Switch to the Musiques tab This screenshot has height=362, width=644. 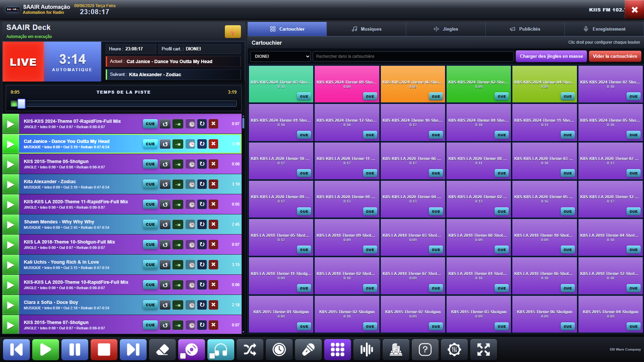[x=366, y=29]
